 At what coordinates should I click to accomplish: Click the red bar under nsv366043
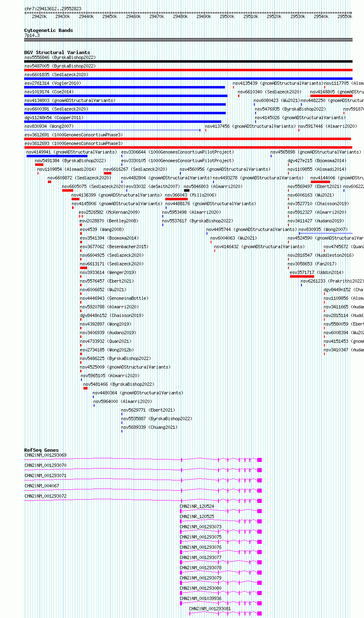176,199
